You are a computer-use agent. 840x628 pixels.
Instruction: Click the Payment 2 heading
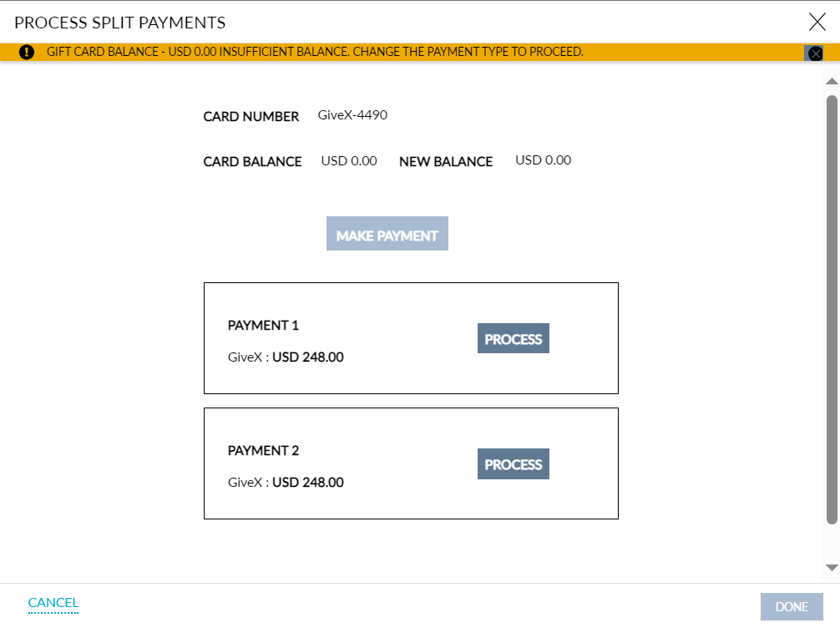pos(263,451)
